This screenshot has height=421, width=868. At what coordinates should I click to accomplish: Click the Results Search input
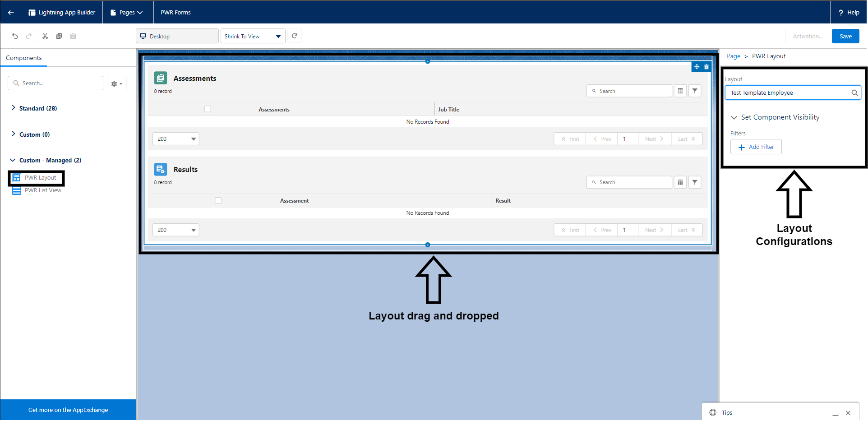click(x=629, y=182)
